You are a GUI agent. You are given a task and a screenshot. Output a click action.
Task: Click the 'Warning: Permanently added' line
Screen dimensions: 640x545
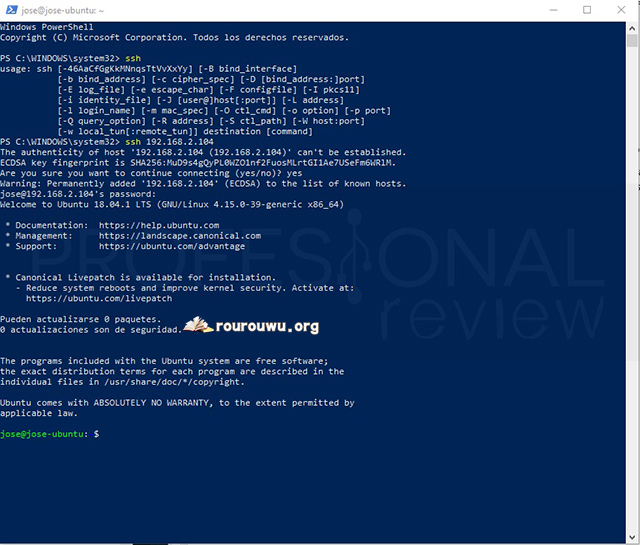coord(203,184)
